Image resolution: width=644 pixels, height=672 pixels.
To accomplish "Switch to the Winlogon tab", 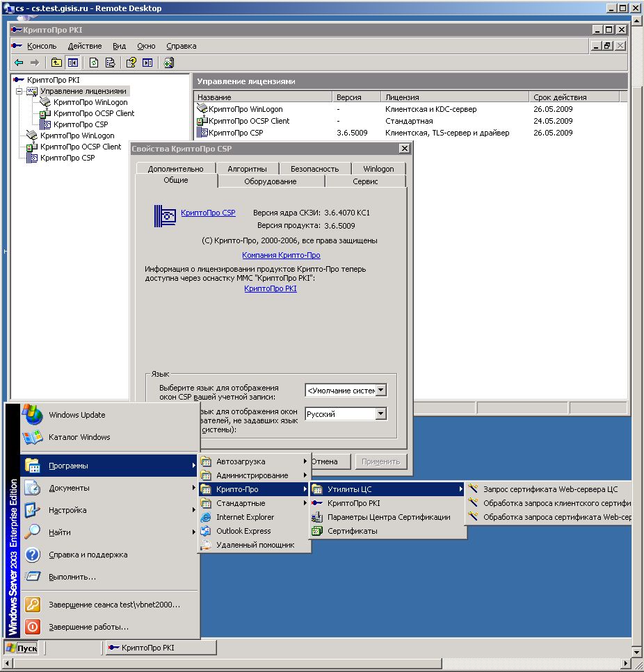I will (x=378, y=169).
